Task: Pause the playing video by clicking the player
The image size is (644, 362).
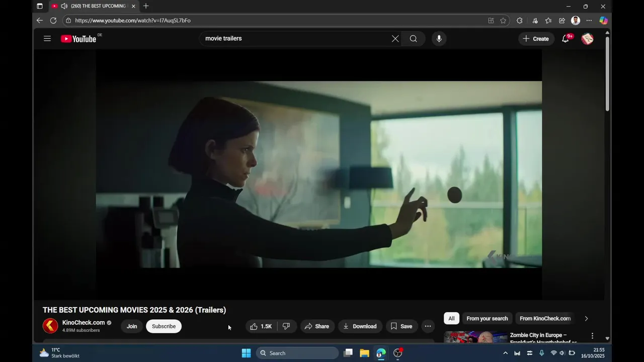Action: [x=319, y=174]
